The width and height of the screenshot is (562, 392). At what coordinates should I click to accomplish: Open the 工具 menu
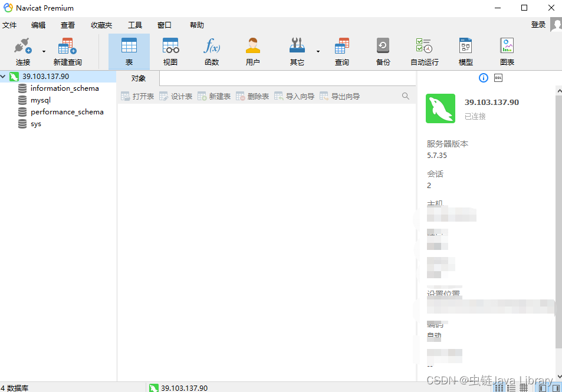click(135, 25)
